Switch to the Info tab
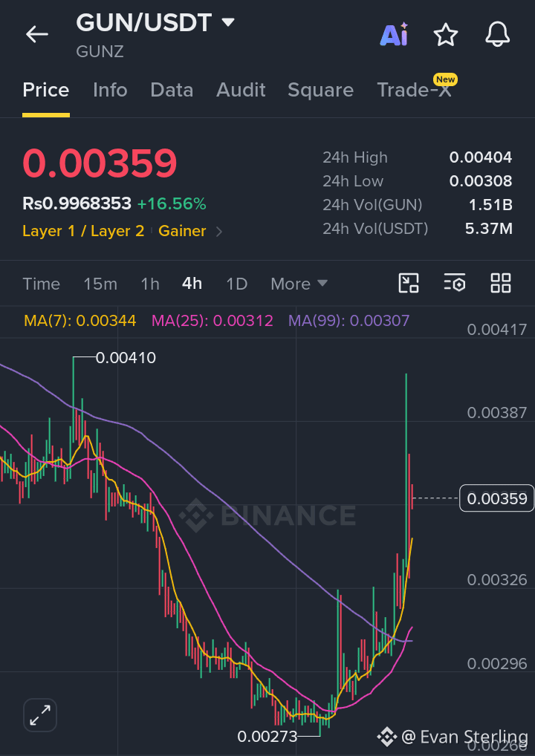The height and width of the screenshot is (756, 535). pyautogui.click(x=110, y=90)
